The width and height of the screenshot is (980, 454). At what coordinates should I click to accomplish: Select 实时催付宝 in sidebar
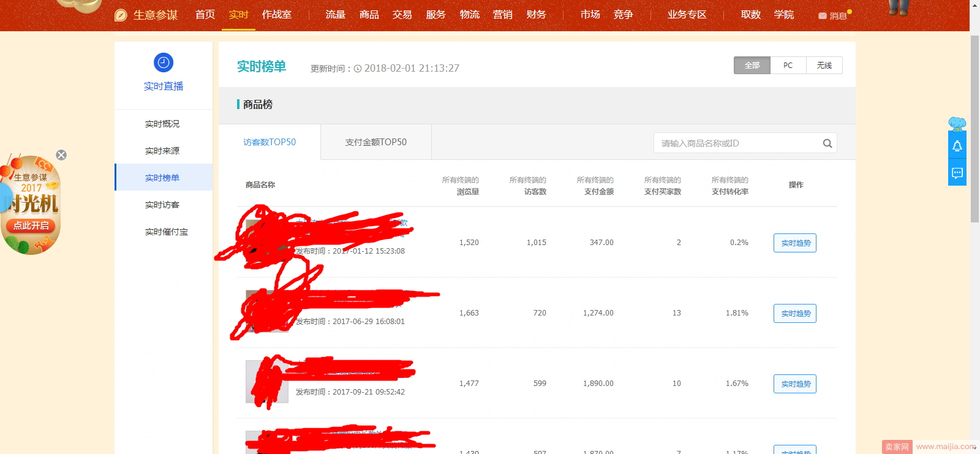167,232
